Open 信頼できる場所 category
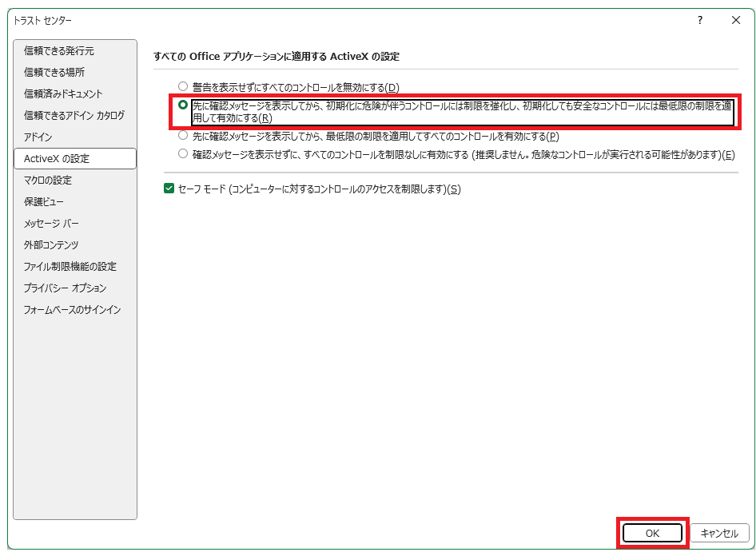756x552 pixels. pyautogui.click(x=54, y=73)
